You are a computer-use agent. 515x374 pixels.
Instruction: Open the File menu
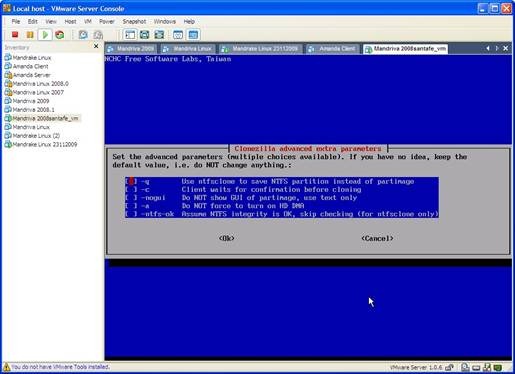pyautogui.click(x=16, y=21)
